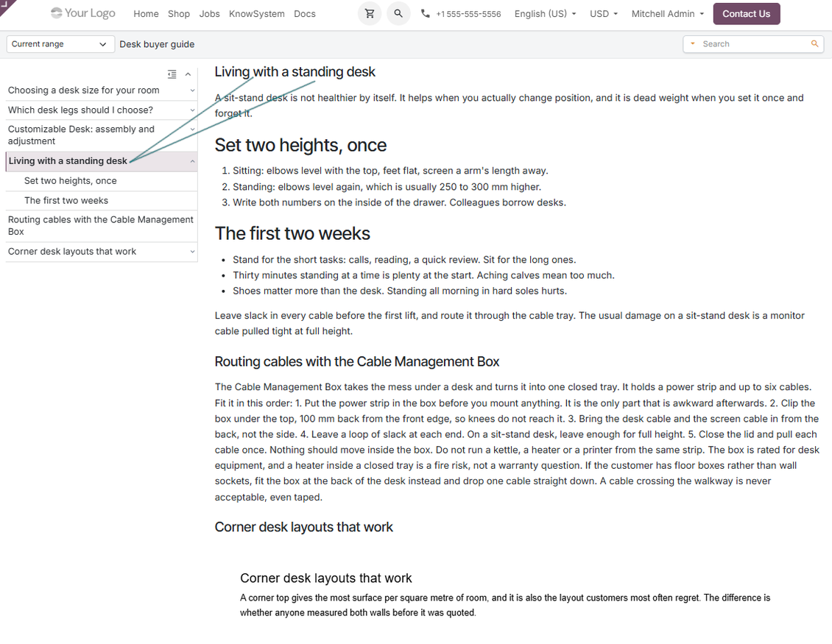Viewport: 832px width, 644px height.
Task: Click the phone icon beside the number
Action: tap(426, 14)
